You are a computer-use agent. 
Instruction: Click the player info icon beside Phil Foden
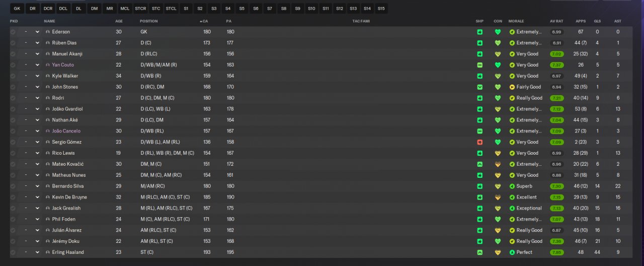pos(48,219)
